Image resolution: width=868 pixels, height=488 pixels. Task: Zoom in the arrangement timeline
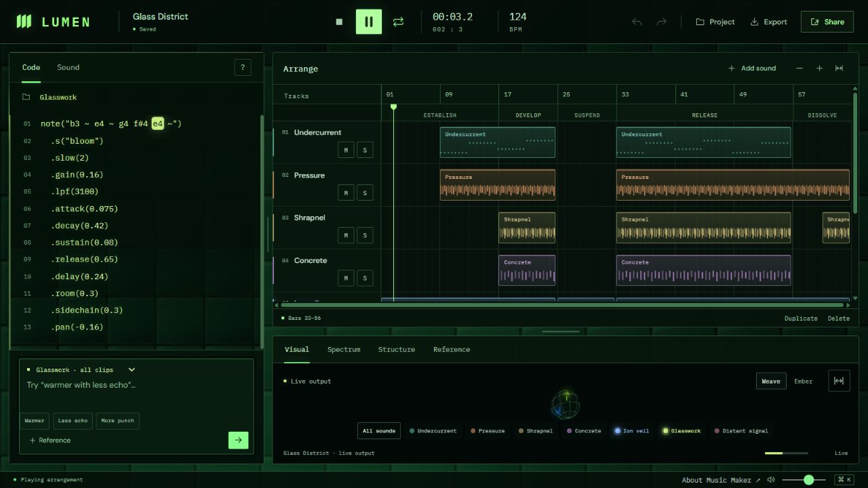[819, 68]
